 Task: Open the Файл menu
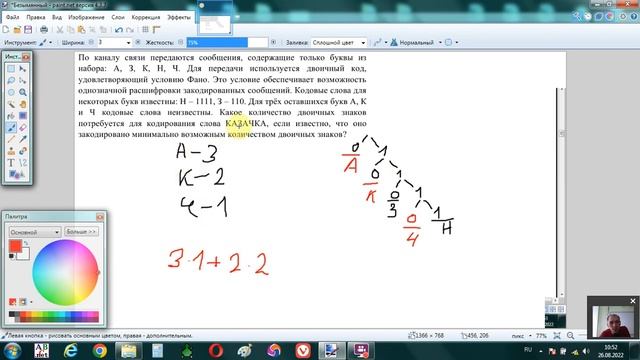pos(13,17)
